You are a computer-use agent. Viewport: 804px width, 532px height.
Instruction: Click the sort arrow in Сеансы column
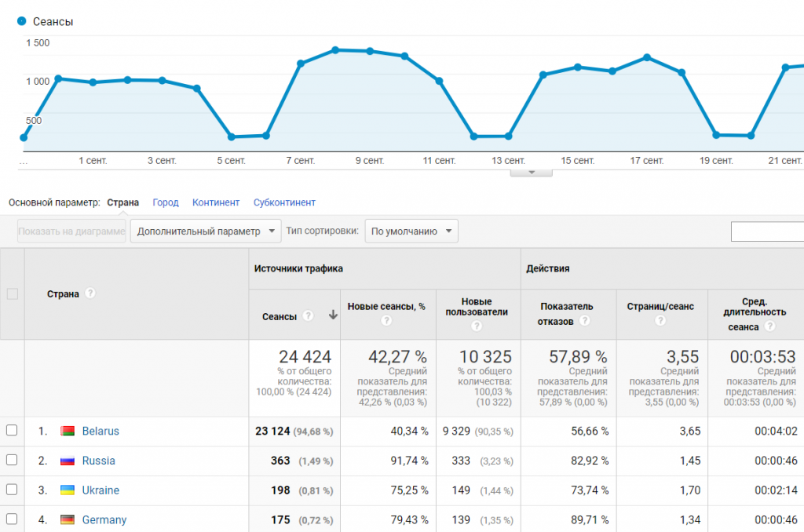[333, 315]
